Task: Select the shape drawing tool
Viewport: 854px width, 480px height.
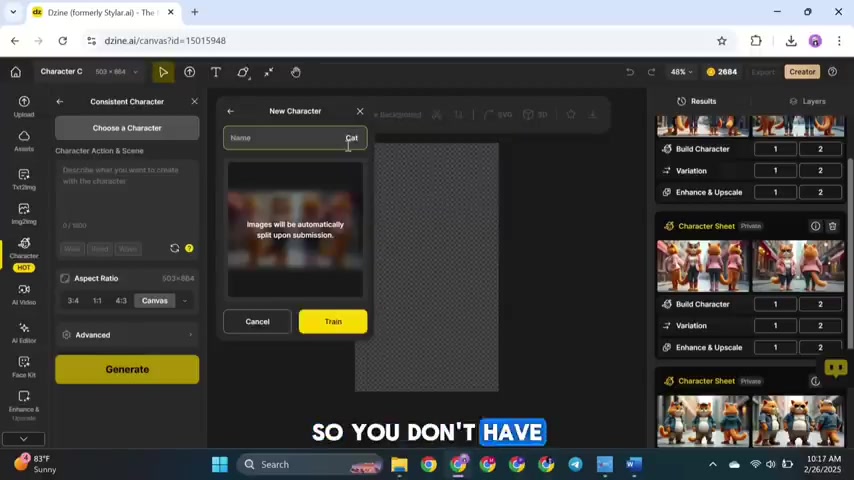Action: [x=243, y=72]
